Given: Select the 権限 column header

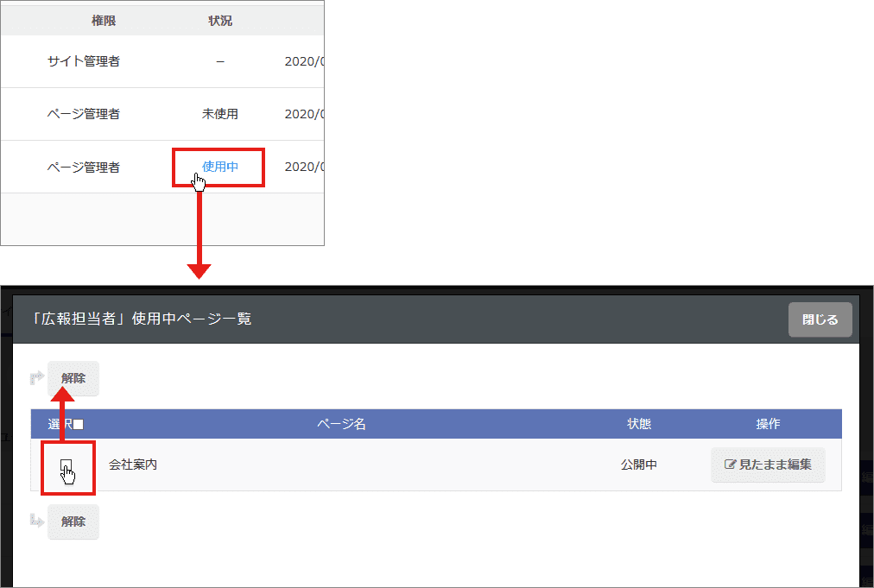Looking at the screenshot, I should point(104,21).
